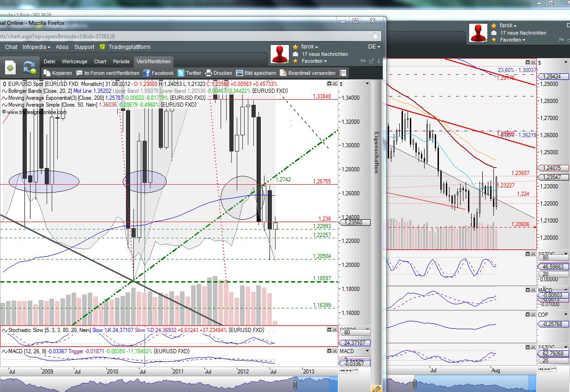The image size is (570, 392).
Task: Maximize top SSTOC panel in background chart
Action: (527, 254)
